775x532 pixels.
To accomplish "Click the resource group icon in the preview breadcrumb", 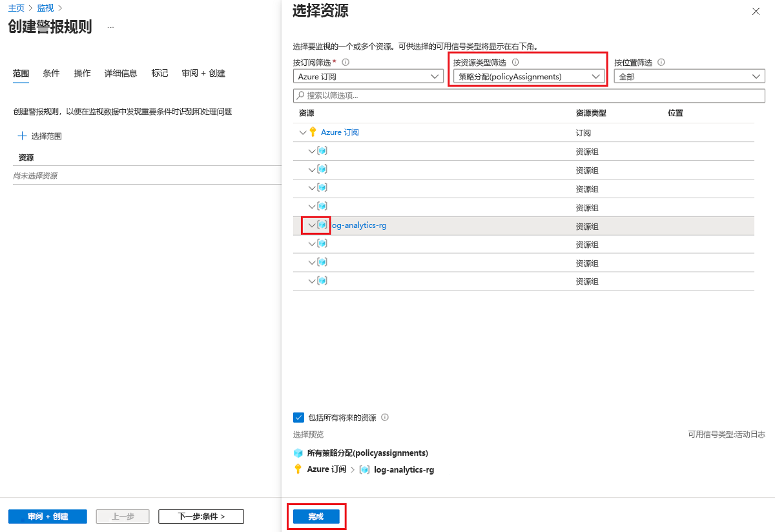I will tap(364, 469).
